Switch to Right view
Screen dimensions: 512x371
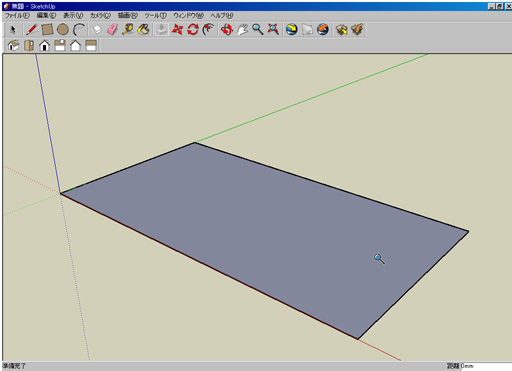[60, 45]
